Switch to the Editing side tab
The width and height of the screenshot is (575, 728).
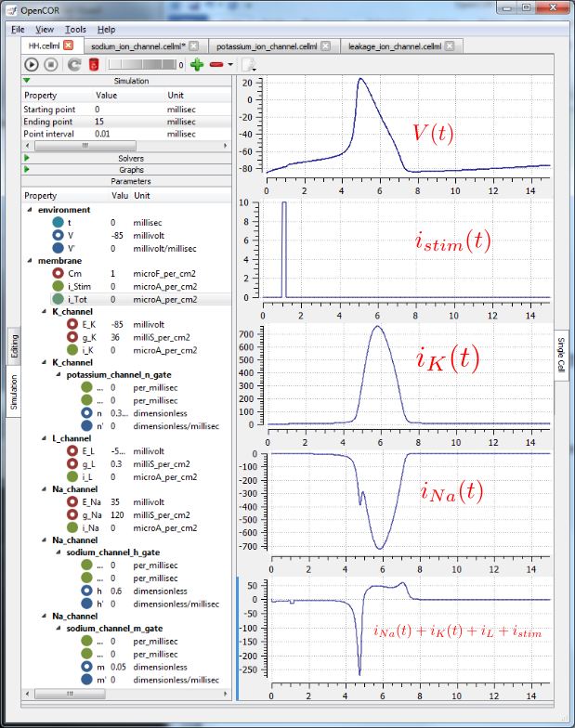point(14,345)
